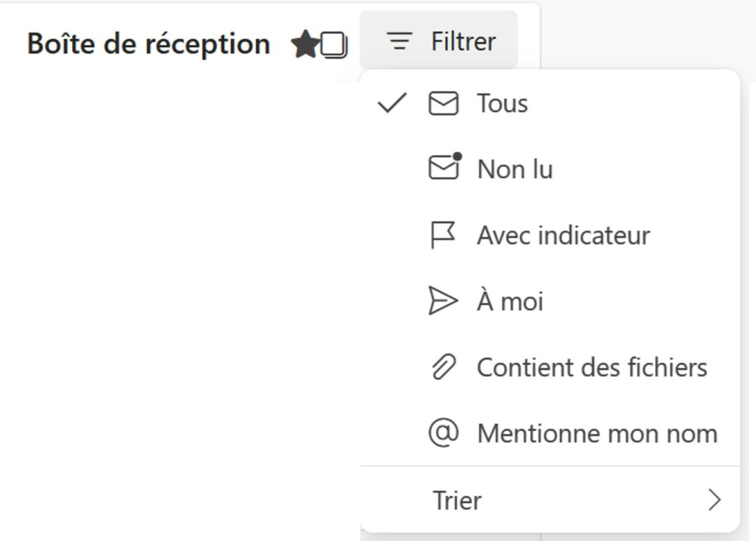Open the Filtrer dropdown icon
The height and width of the screenshot is (541, 756).
click(399, 41)
